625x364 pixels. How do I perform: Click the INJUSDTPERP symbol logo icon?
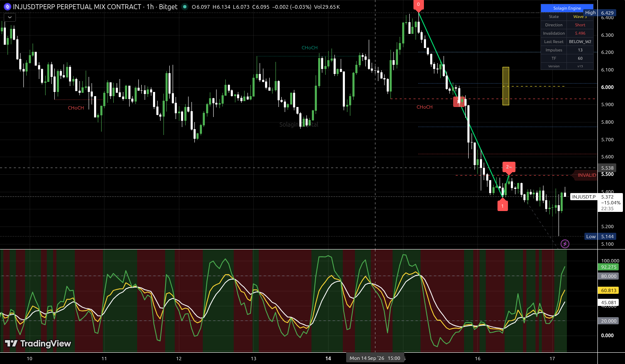7,7
